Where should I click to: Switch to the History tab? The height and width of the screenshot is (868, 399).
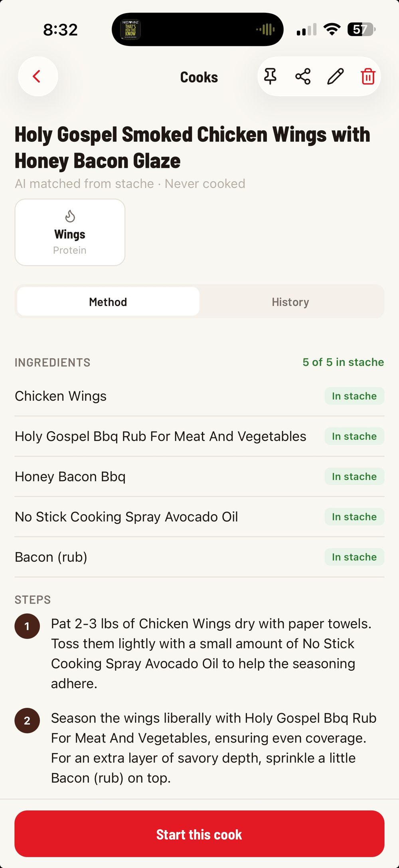click(x=290, y=302)
